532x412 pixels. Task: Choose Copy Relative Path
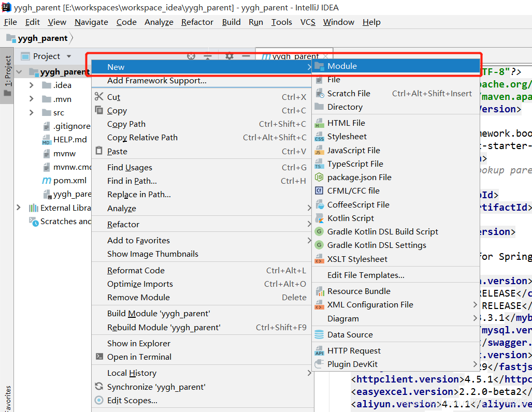point(202,137)
